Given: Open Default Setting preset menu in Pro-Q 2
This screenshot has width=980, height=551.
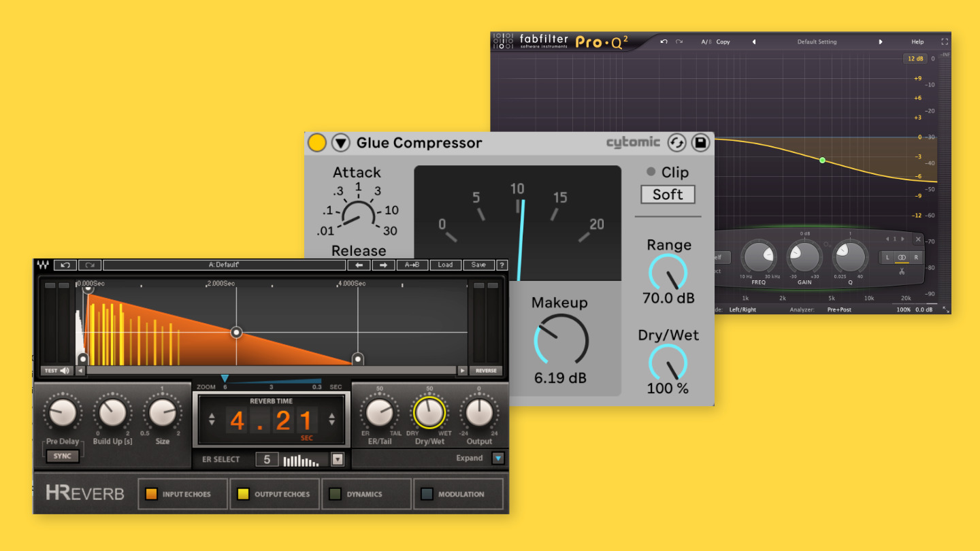Looking at the screenshot, I should pos(817,41).
